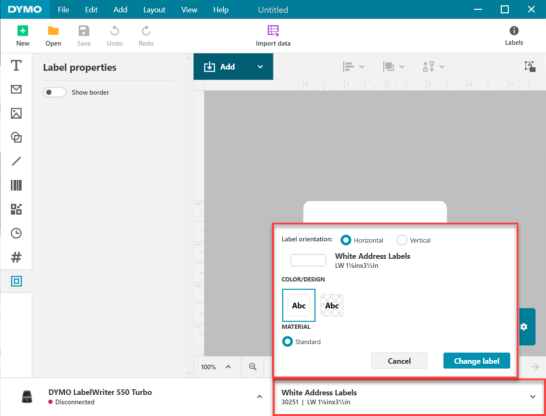This screenshot has width=546, height=416.
Task: Open the Label properties border icon
Action: pyautogui.click(x=16, y=281)
